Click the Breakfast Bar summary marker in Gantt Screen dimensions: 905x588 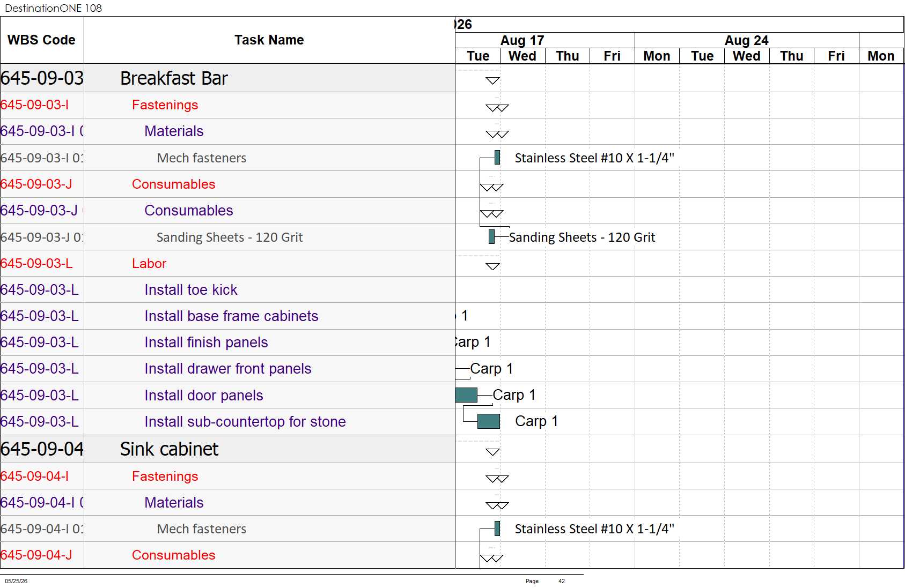pyautogui.click(x=492, y=81)
